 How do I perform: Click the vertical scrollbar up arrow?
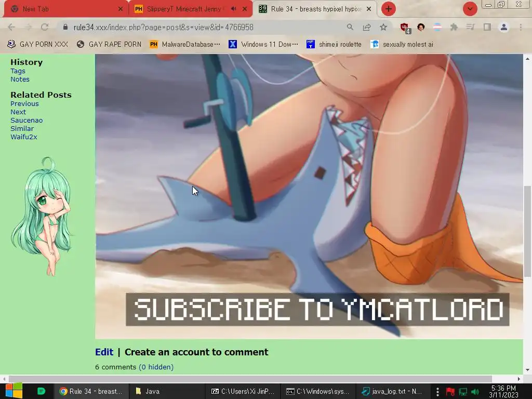point(527,58)
